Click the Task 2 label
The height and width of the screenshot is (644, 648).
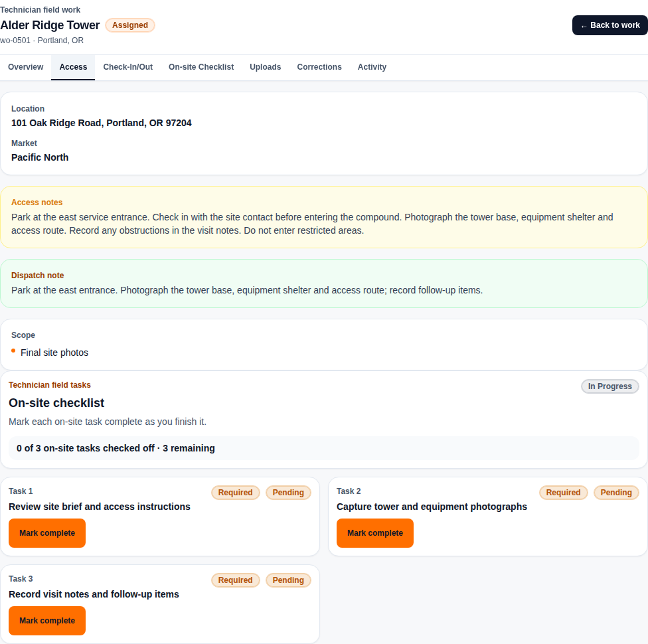[349, 491]
